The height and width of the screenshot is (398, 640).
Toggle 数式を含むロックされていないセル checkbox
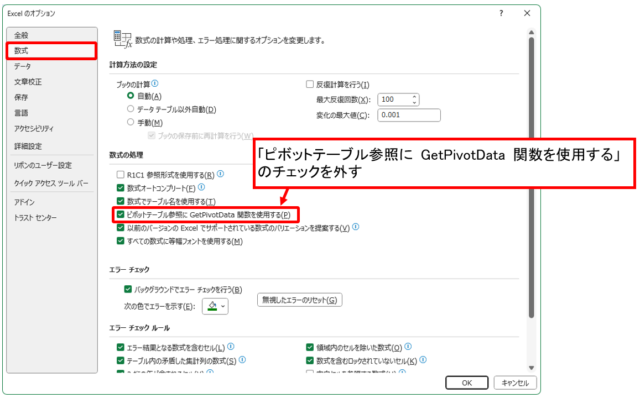coord(310,360)
